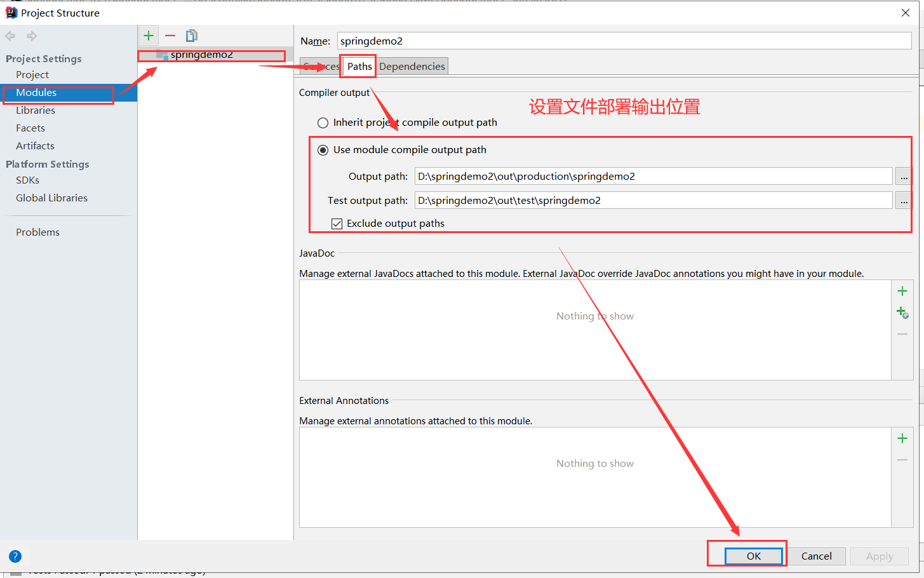Switch to the Paths tab
Screen dimensions: 924x578
[x=359, y=66]
